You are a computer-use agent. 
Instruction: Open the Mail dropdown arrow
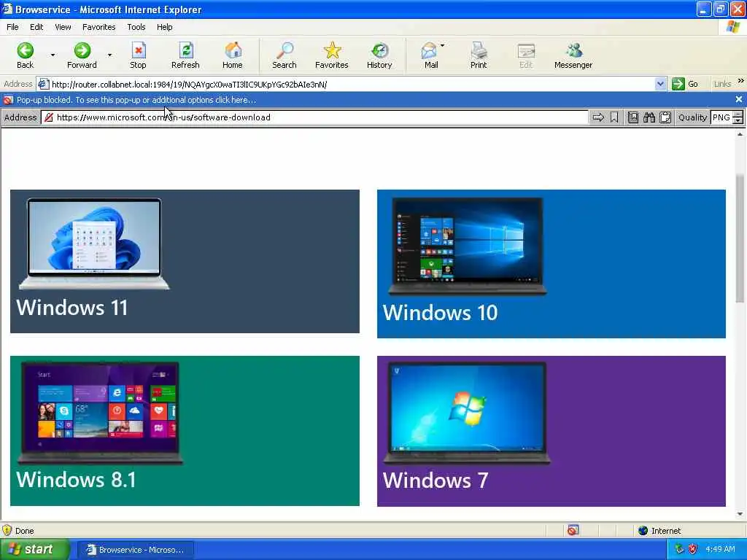443,46
